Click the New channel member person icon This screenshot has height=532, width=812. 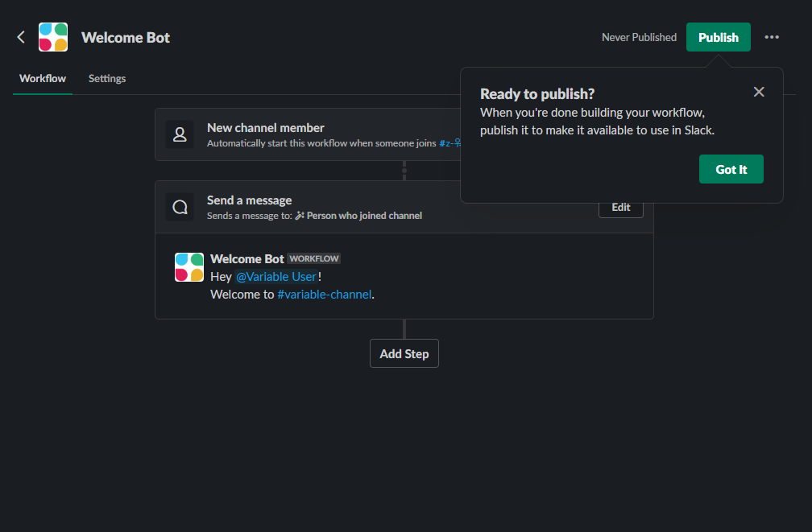(180, 134)
